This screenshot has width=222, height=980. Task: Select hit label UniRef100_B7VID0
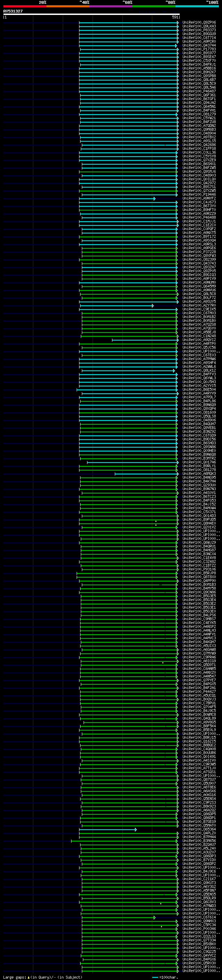199,860
